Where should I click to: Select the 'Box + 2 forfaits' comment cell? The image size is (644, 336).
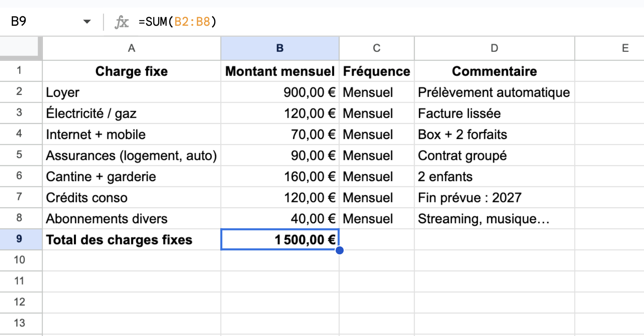tap(494, 134)
